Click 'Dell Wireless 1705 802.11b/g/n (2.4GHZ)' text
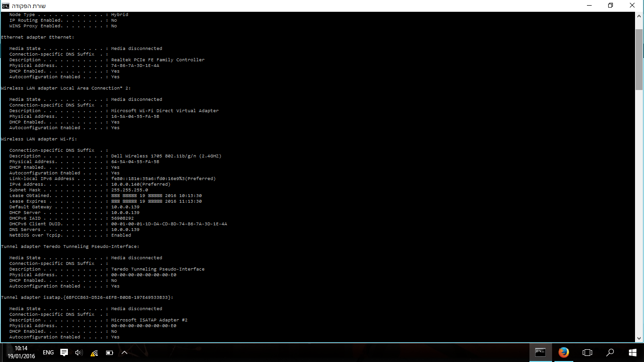The image size is (644, 362). [166, 156]
